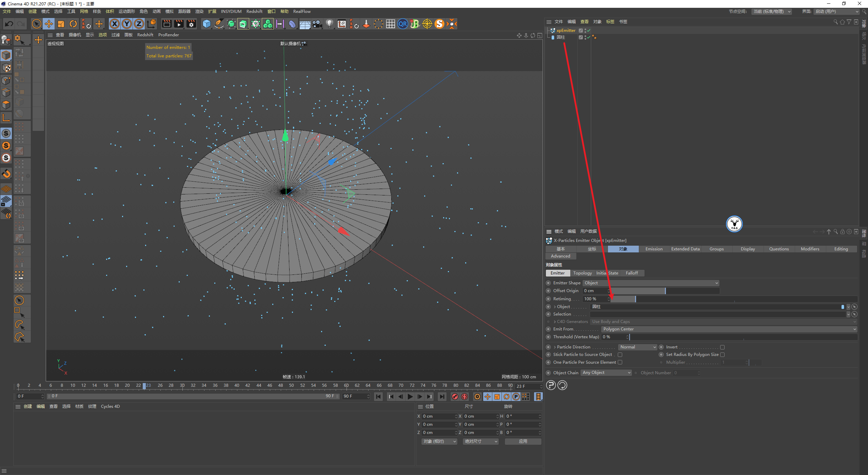Jump to the timeline start

(378, 396)
